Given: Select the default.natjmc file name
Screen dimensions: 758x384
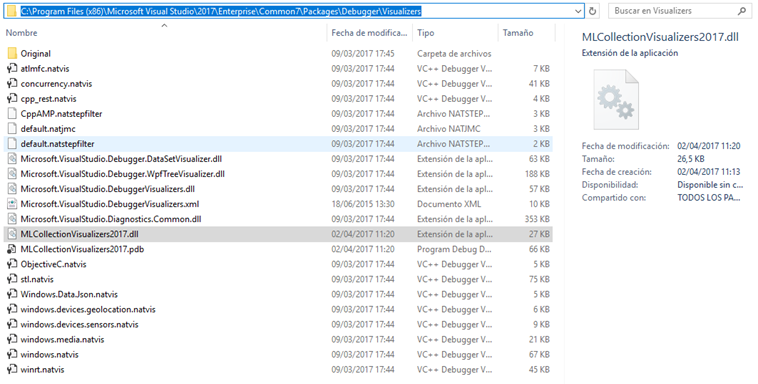Looking at the screenshot, I should click(48, 129).
